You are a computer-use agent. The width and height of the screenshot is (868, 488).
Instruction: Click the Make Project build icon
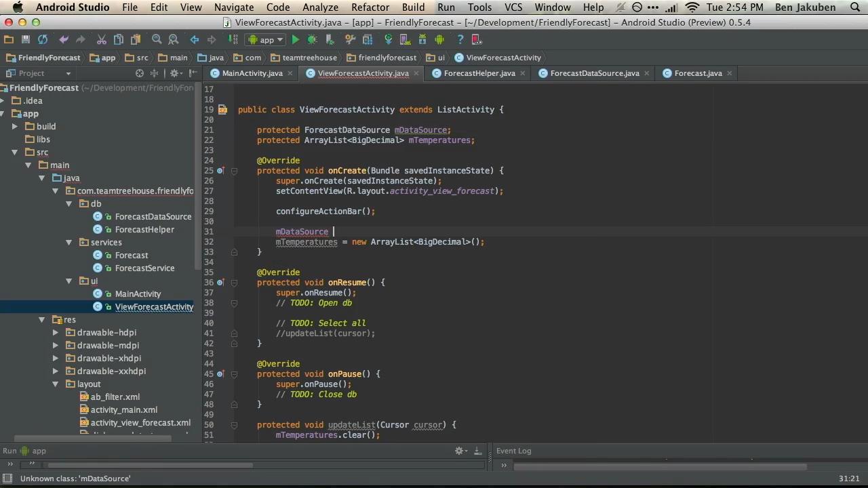coord(233,40)
